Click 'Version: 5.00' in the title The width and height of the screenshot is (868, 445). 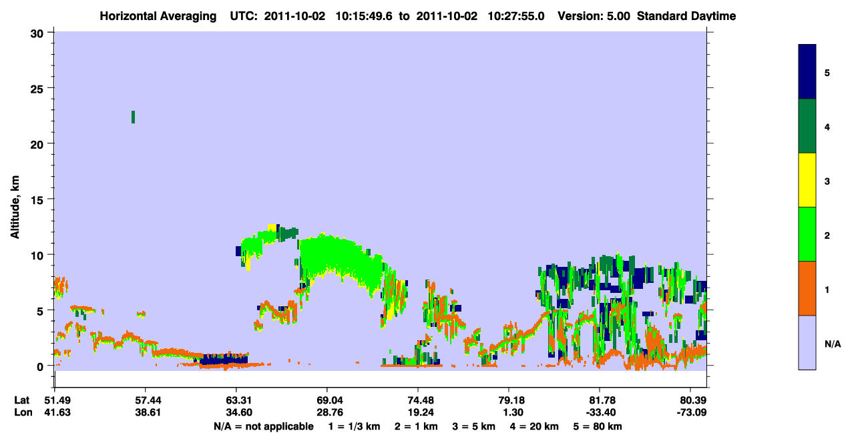click(x=594, y=16)
